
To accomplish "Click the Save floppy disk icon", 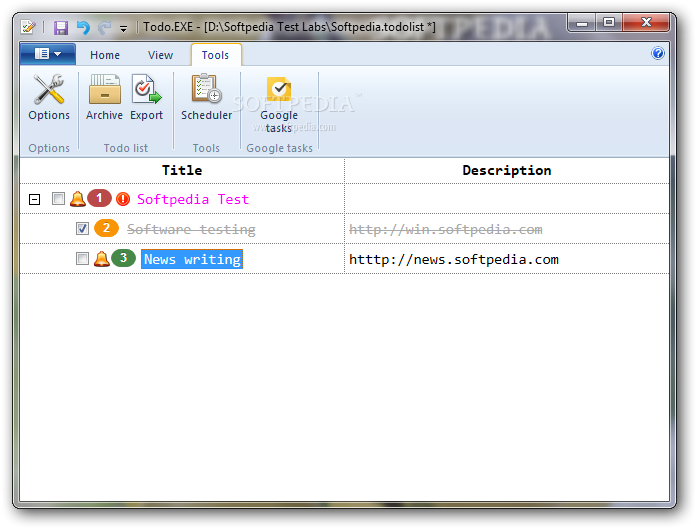I will 61,28.
